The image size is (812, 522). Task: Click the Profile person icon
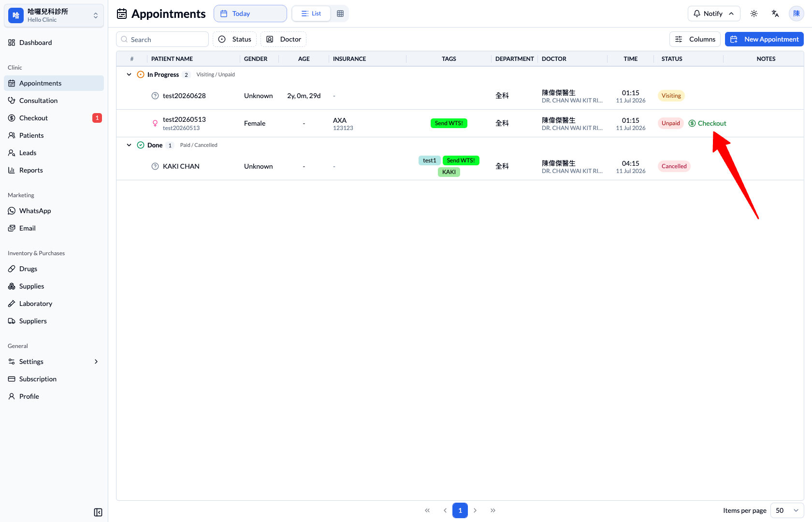coord(12,396)
